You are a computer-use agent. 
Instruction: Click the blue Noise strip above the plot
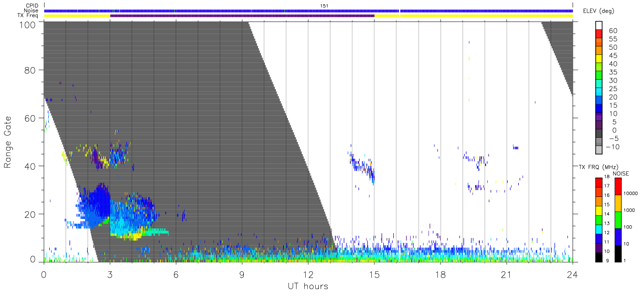point(308,10)
